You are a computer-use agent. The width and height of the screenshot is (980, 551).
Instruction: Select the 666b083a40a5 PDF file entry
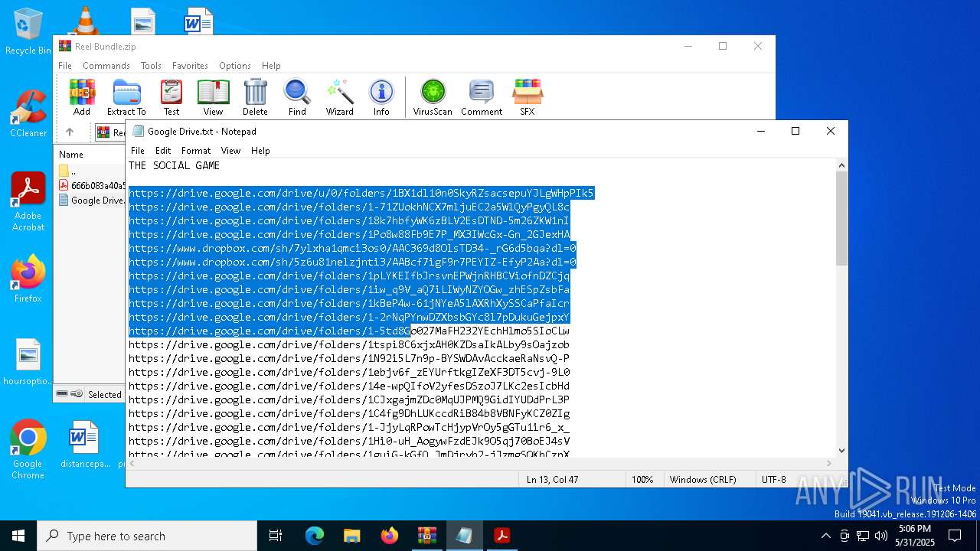pos(91,186)
